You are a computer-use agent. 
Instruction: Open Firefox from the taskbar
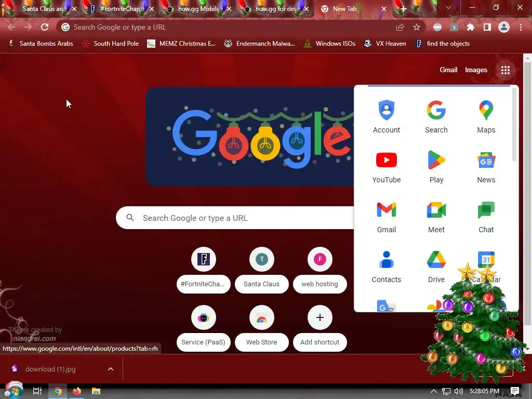click(77, 391)
